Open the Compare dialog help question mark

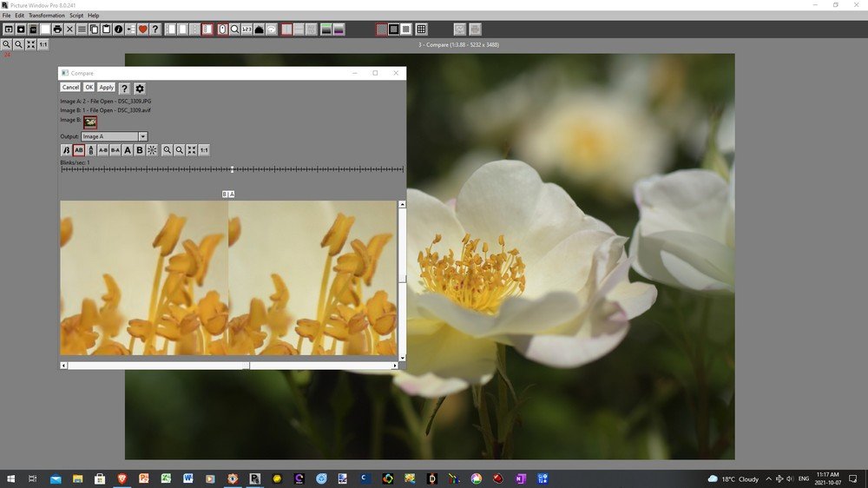click(x=124, y=88)
